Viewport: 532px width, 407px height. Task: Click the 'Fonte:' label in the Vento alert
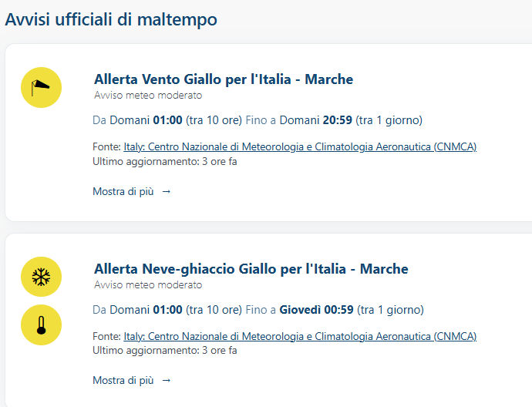[x=106, y=146]
